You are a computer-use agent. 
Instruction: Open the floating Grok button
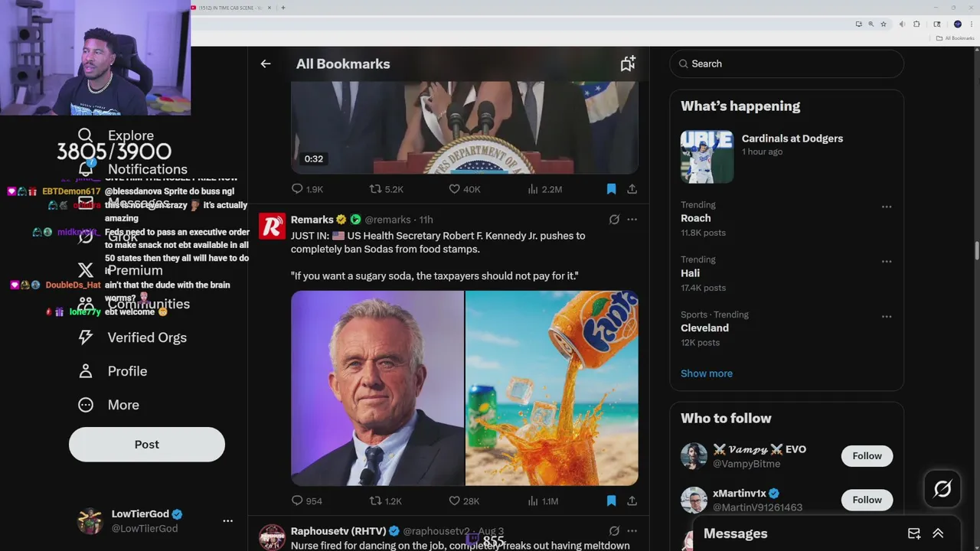[x=942, y=489]
